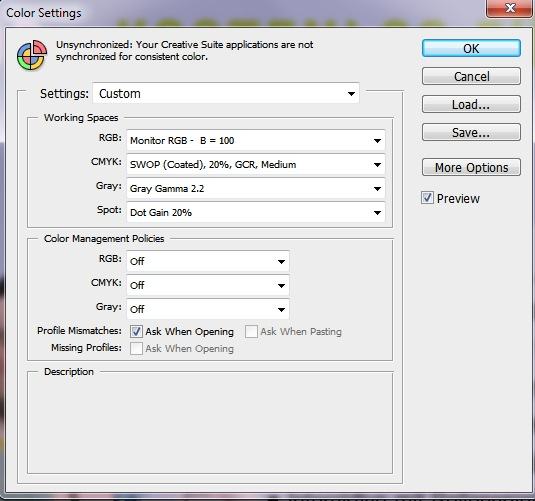Screen dimensions: 535x501
Task: Toggle the Preview checkbox
Action: 427,198
